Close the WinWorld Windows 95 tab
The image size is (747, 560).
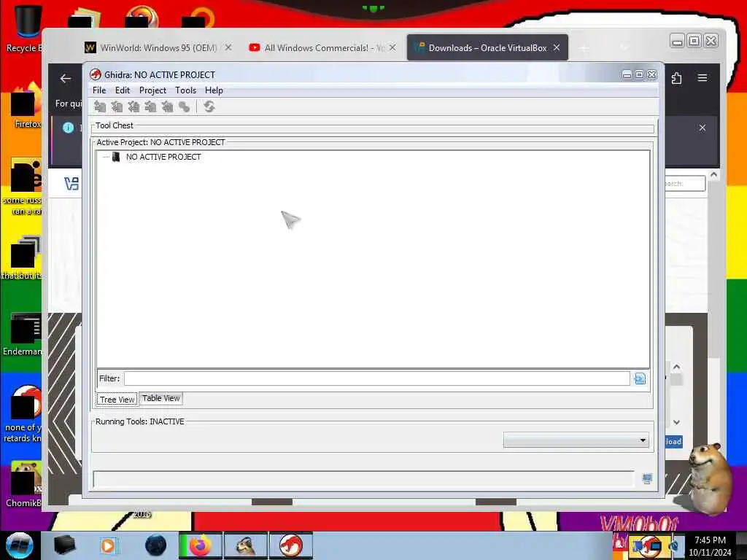click(228, 47)
